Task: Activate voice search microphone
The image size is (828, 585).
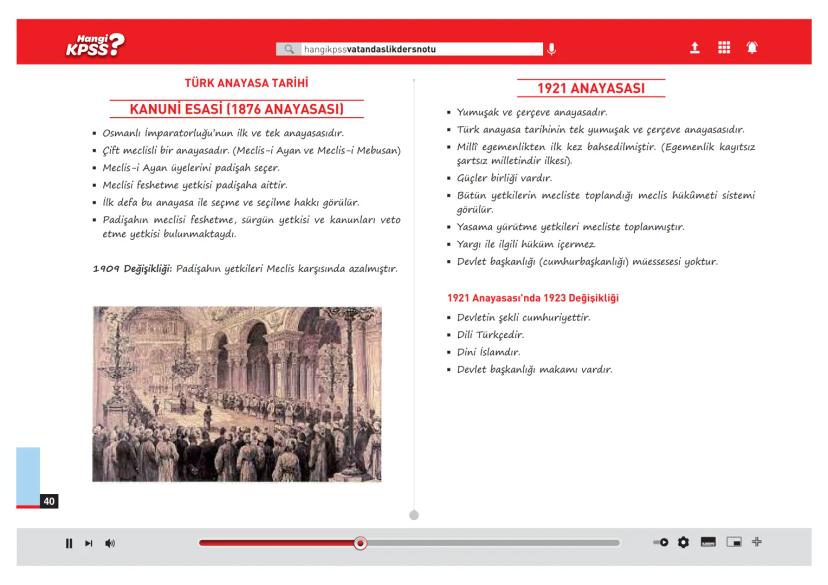Action: click(x=551, y=47)
